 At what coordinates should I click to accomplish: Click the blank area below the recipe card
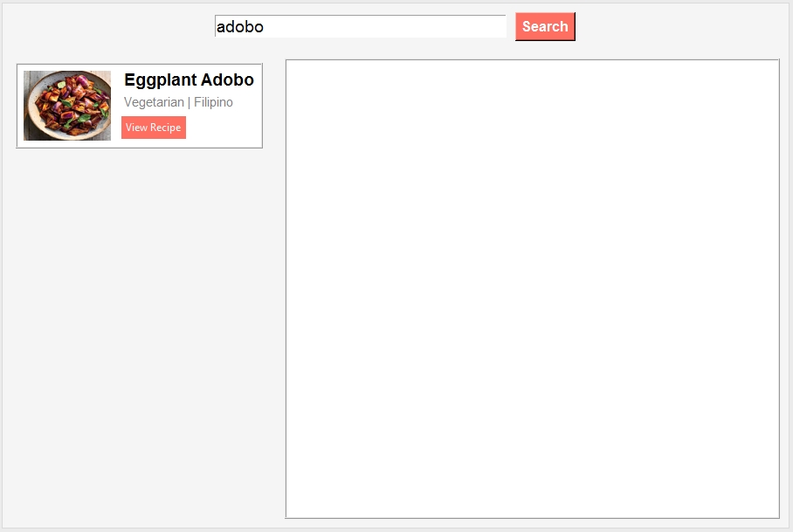tap(140, 332)
